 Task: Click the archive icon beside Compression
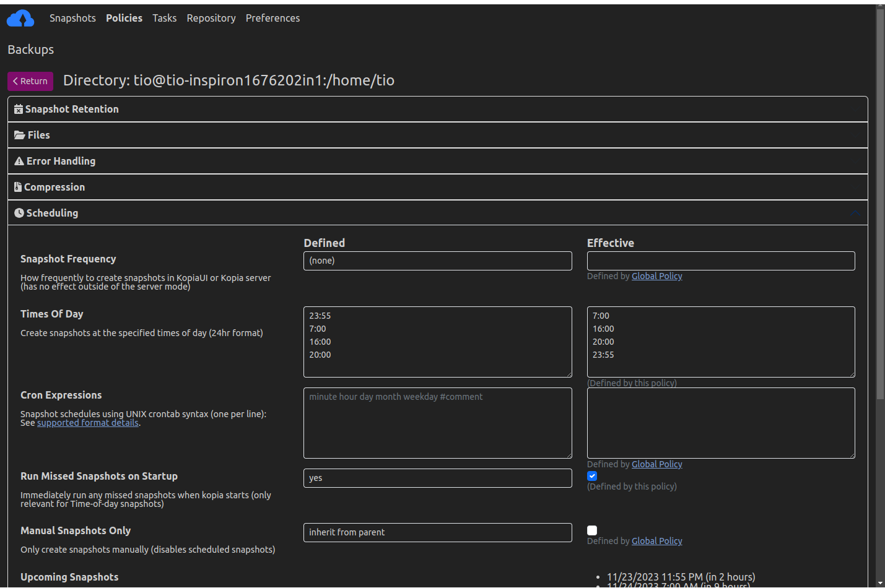[x=18, y=187]
